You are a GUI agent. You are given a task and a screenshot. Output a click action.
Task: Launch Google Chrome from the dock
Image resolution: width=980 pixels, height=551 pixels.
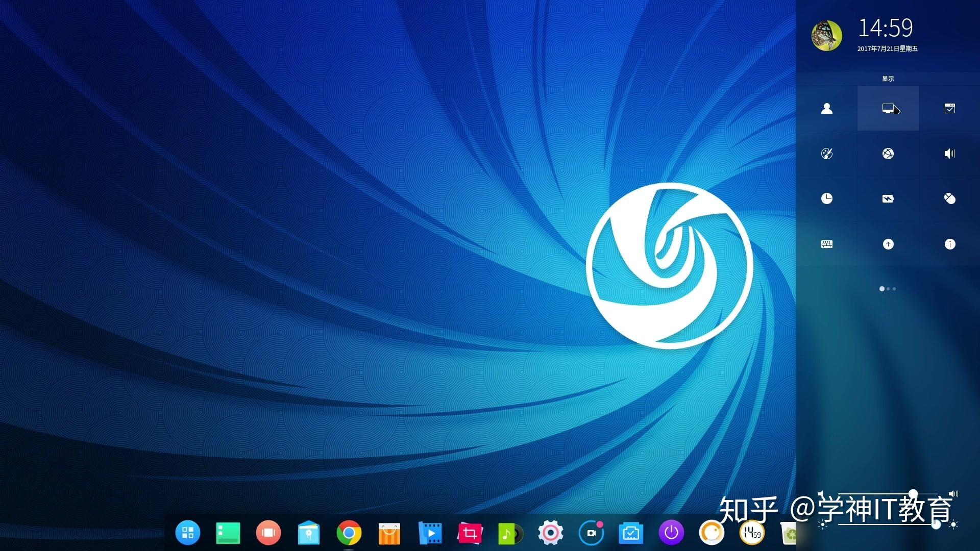350,533
